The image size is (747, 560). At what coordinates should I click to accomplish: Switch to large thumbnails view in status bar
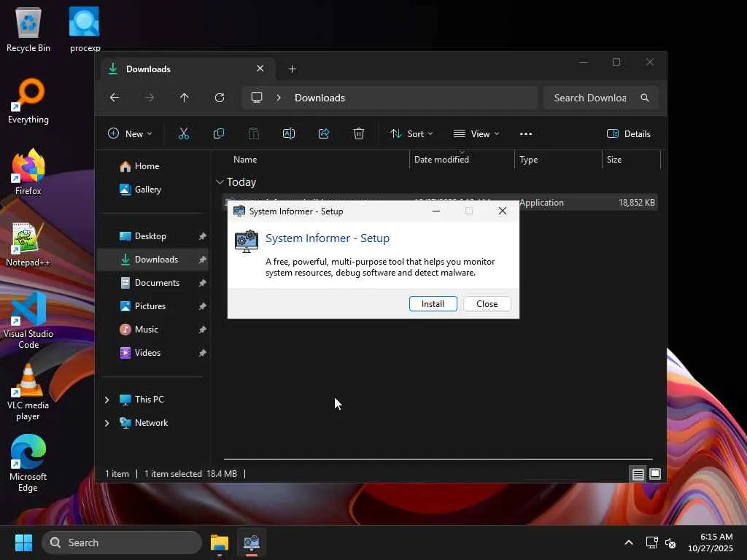655,474
